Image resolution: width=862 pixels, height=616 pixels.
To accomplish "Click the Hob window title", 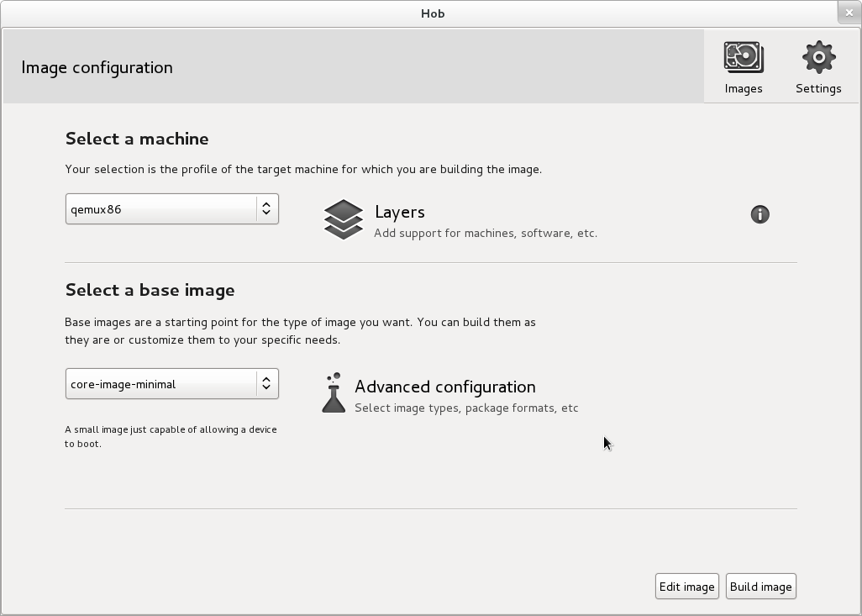I will [433, 13].
